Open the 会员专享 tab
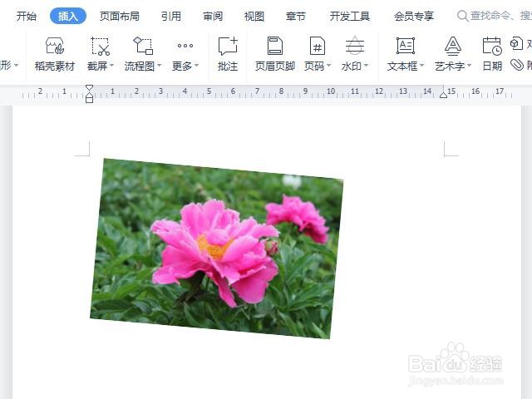The image size is (532, 399). point(414,16)
